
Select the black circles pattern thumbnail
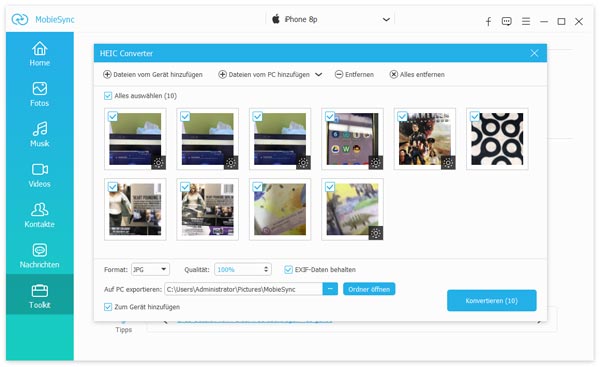497,139
